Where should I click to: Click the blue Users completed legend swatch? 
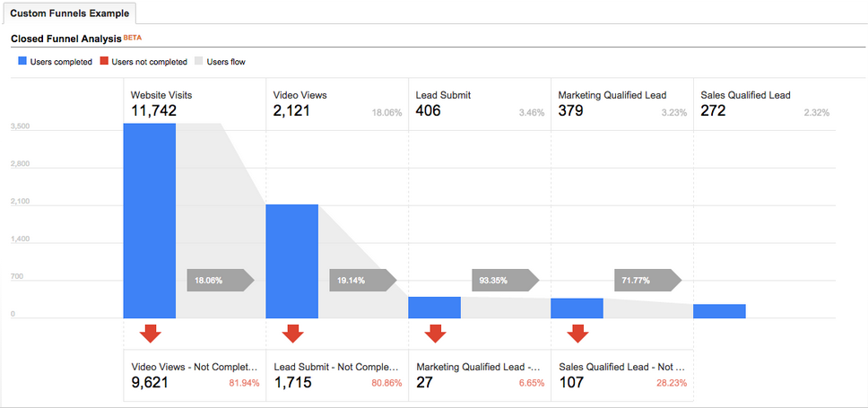[22, 62]
